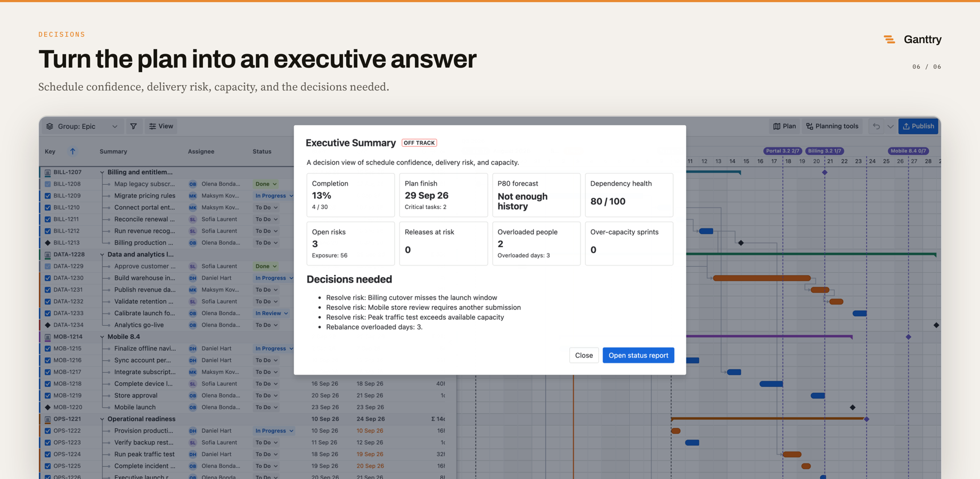Image resolution: width=980 pixels, height=479 pixels.
Task: Open In Review status dropdown for DATA-1233
Action: [x=272, y=313]
